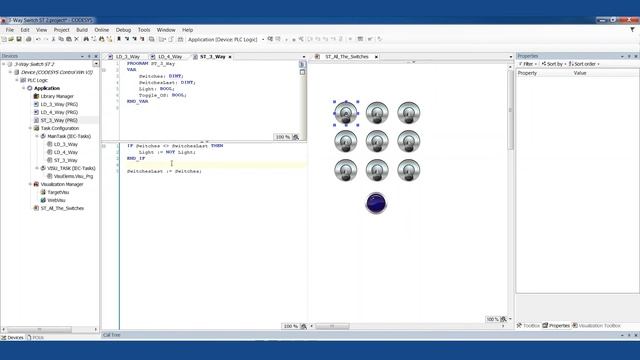The image size is (640, 360).
Task: Switch to the Visualization Toolbox tab
Action: click(596, 326)
